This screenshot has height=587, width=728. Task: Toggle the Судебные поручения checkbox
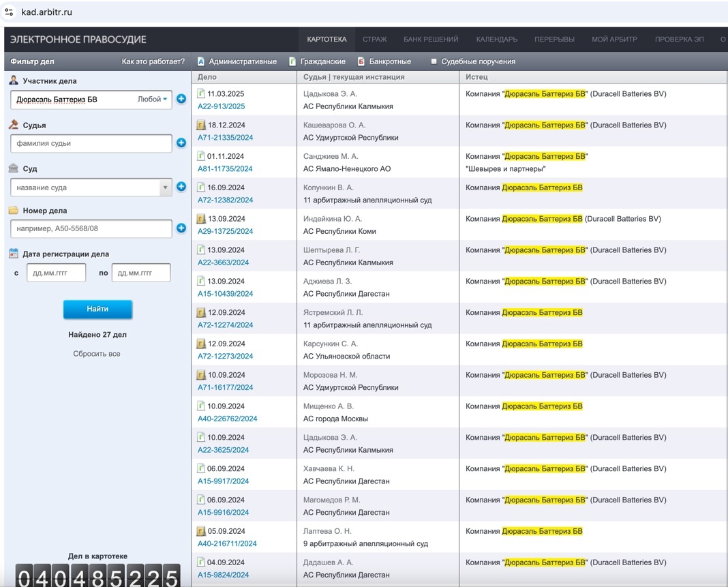(434, 61)
